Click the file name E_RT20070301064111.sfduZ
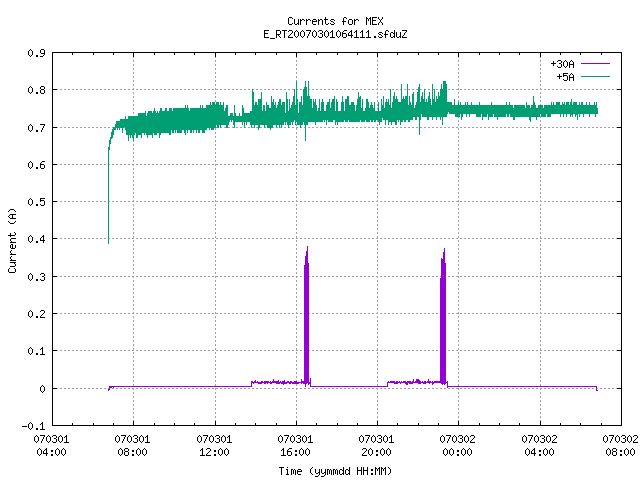 (335, 34)
